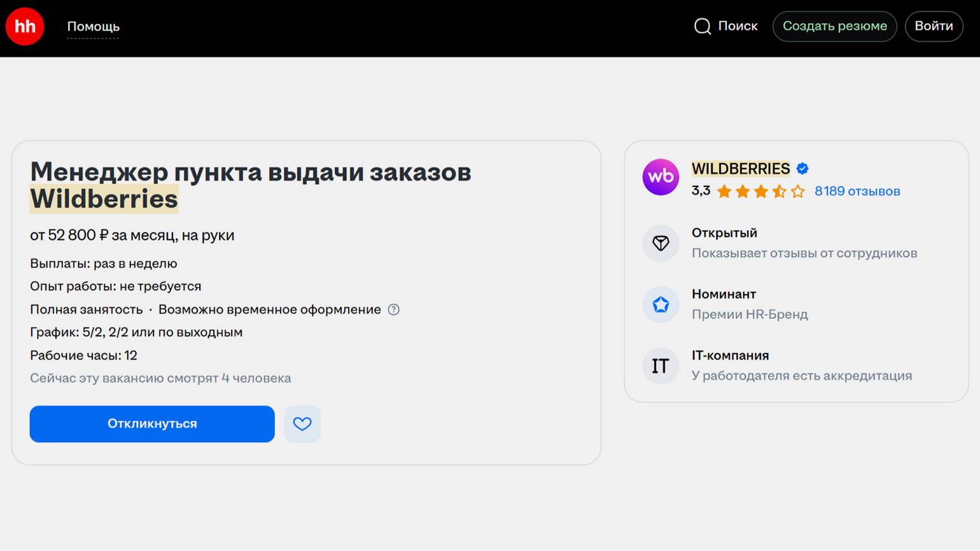Show the temporary employment question-mark hint
The height and width of the screenshot is (551, 980).
394,310
